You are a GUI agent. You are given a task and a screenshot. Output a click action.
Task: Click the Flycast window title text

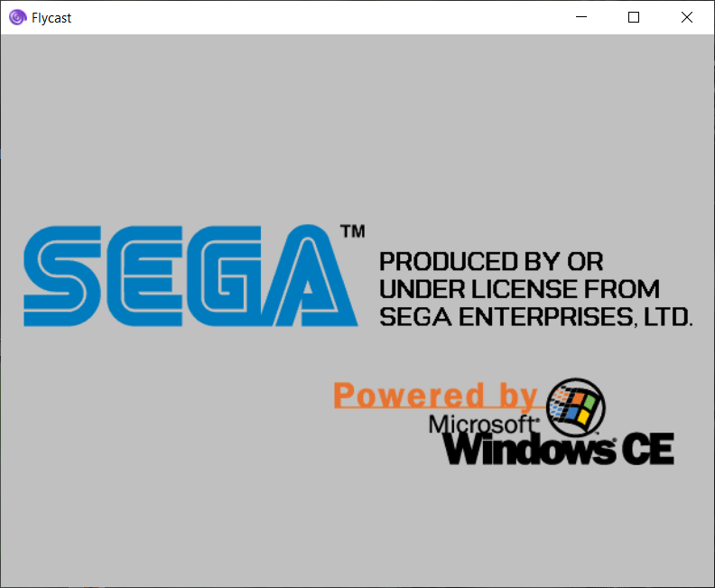click(51, 18)
